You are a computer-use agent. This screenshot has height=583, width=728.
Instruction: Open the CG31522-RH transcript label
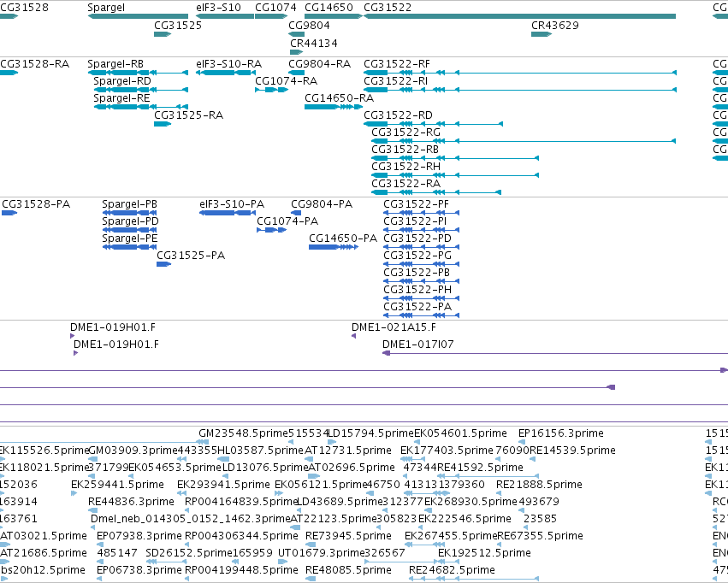pos(405,167)
